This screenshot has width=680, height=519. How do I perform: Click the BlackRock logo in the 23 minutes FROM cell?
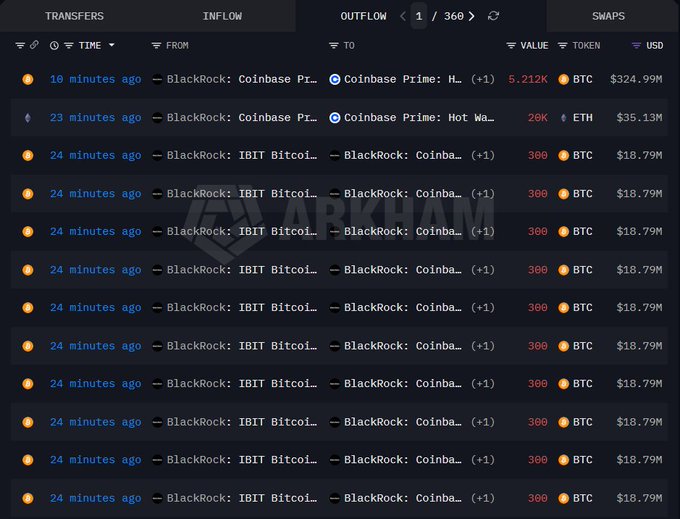[157, 118]
